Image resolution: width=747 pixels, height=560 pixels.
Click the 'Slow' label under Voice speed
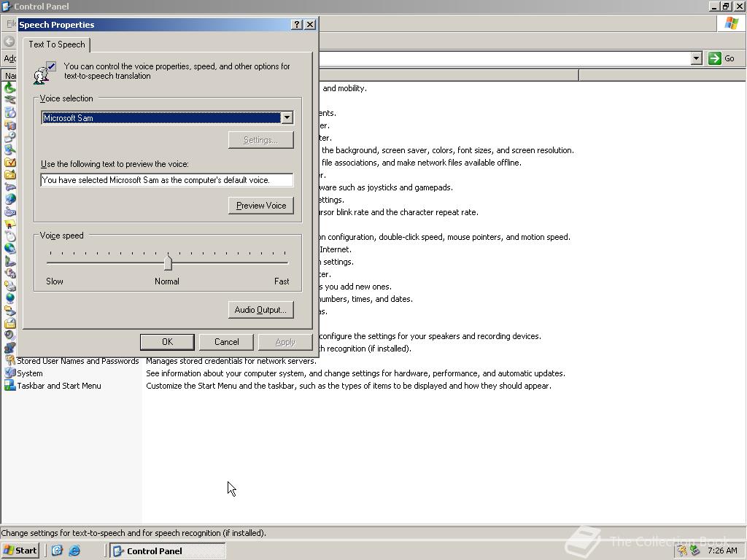point(55,281)
